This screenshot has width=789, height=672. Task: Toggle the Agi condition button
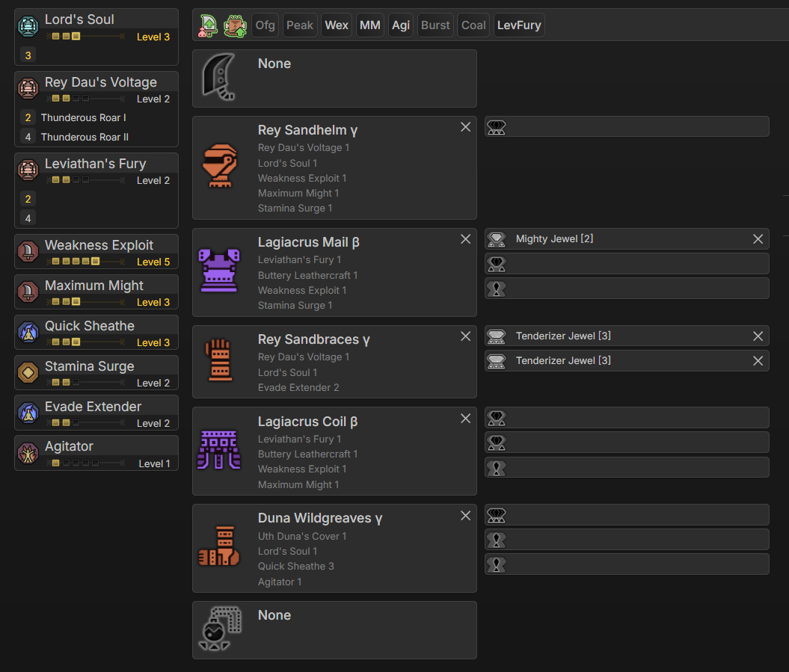[x=401, y=25]
